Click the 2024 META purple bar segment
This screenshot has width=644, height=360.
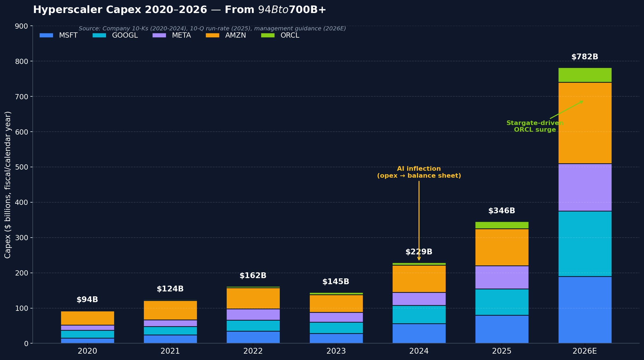(x=419, y=299)
